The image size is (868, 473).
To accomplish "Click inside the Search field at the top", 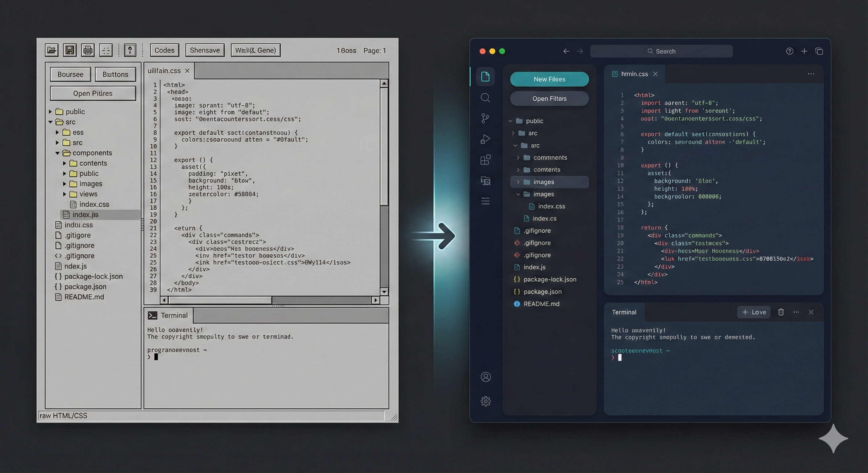I will click(x=661, y=51).
